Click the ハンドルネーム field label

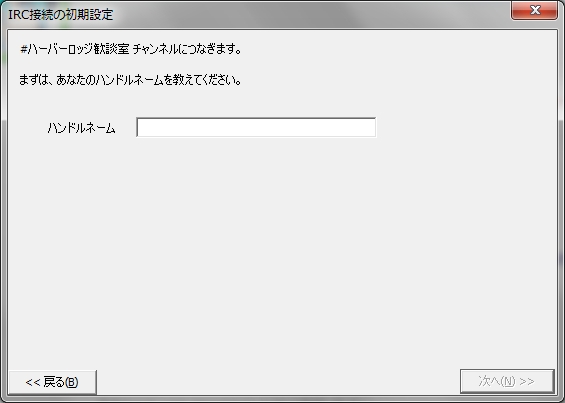81,128
